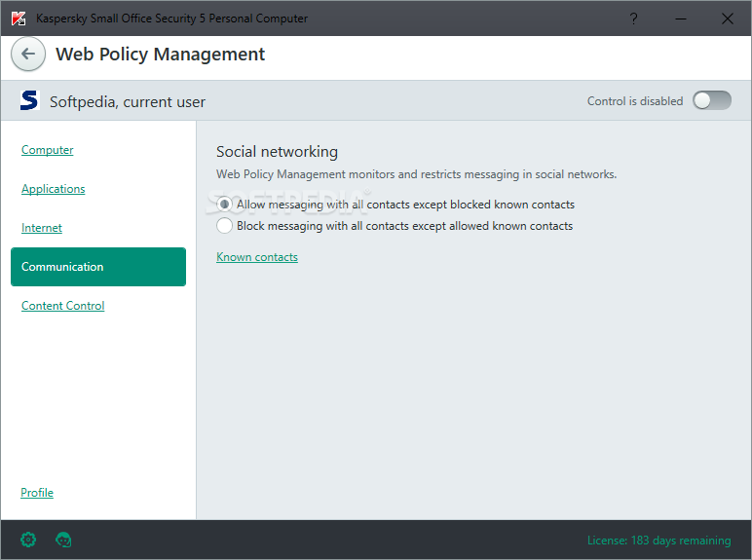This screenshot has height=560, width=752.
Task: Click the monitors and restricts messaging description
Action: pyautogui.click(x=416, y=174)
